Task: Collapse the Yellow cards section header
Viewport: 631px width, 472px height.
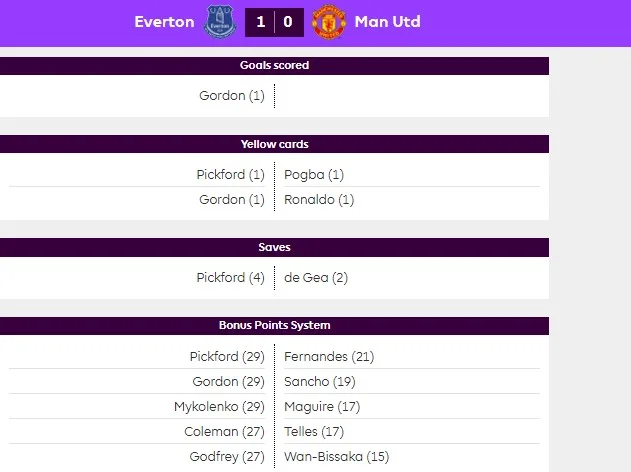Action: (x=274, y=144)
